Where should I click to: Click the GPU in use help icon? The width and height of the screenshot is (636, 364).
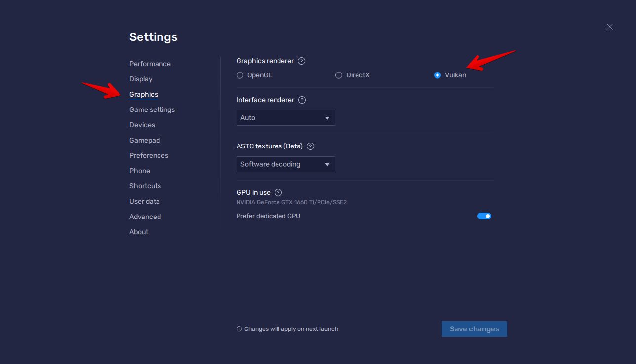tap(278, 193)
